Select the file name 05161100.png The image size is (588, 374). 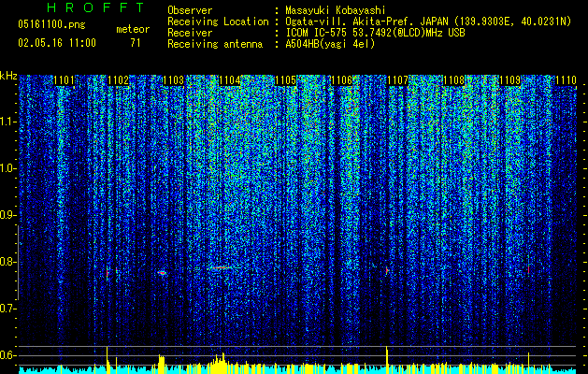(51, 25)
